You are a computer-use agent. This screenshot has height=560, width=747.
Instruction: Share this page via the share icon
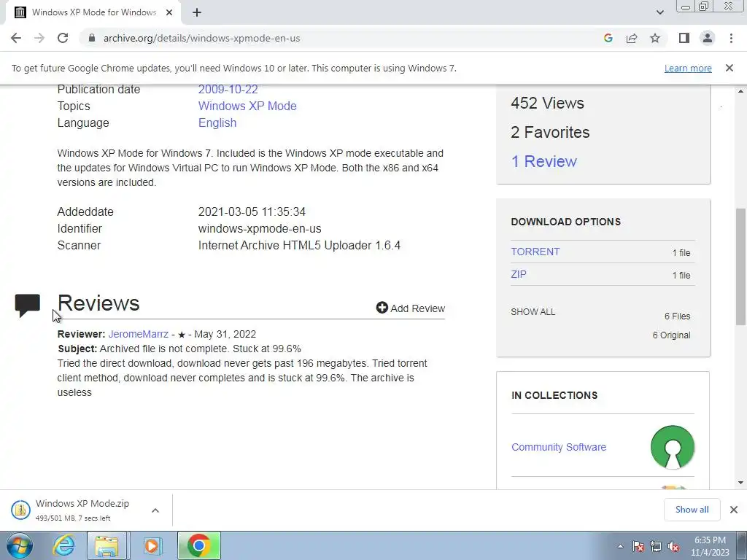point(632,38)
